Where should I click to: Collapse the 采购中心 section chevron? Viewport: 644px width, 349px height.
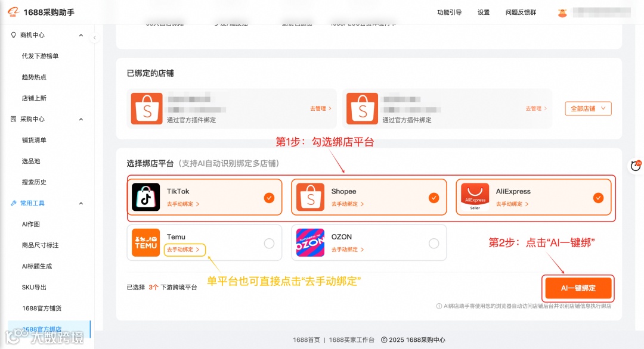tap(81, 119)
